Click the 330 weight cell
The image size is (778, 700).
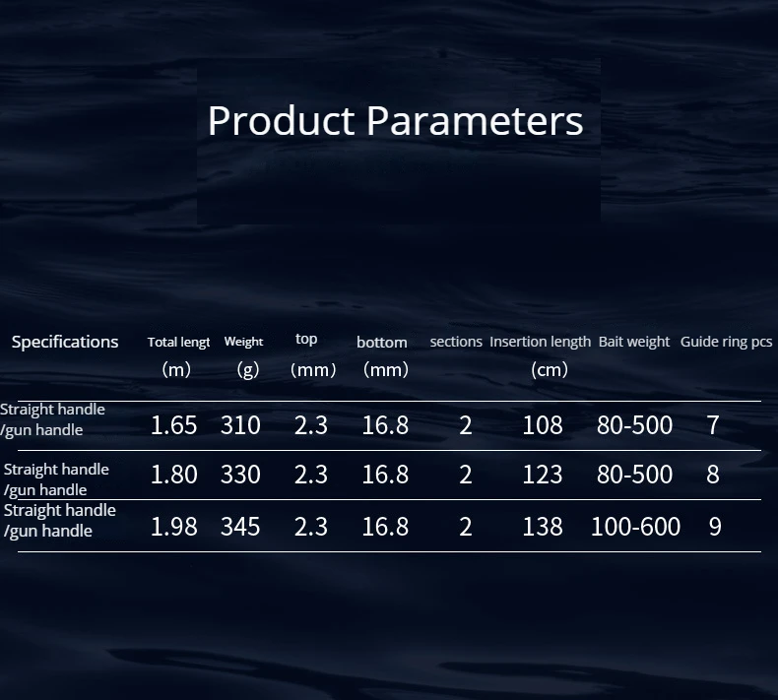tap(240, 475)
